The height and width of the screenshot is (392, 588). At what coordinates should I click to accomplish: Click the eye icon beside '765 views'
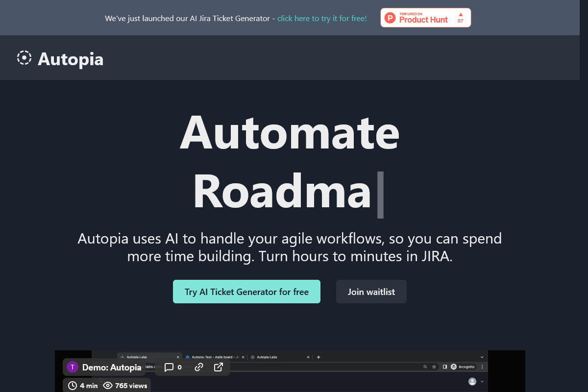(107, 385)
